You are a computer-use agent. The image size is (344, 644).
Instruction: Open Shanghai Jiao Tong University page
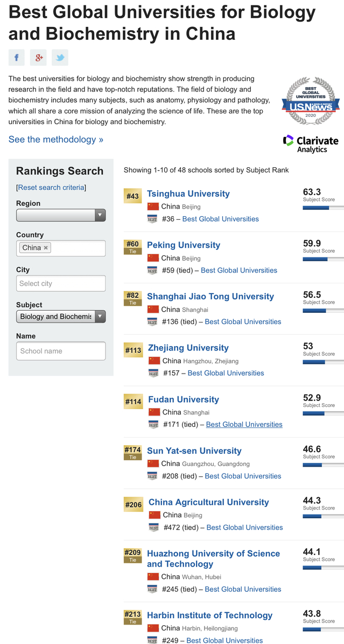tap(210, 297)
